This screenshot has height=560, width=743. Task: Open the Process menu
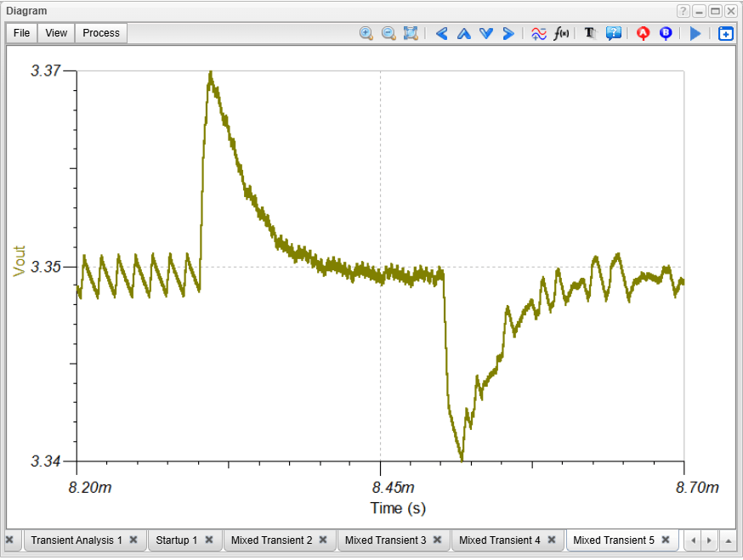point(101,33)
